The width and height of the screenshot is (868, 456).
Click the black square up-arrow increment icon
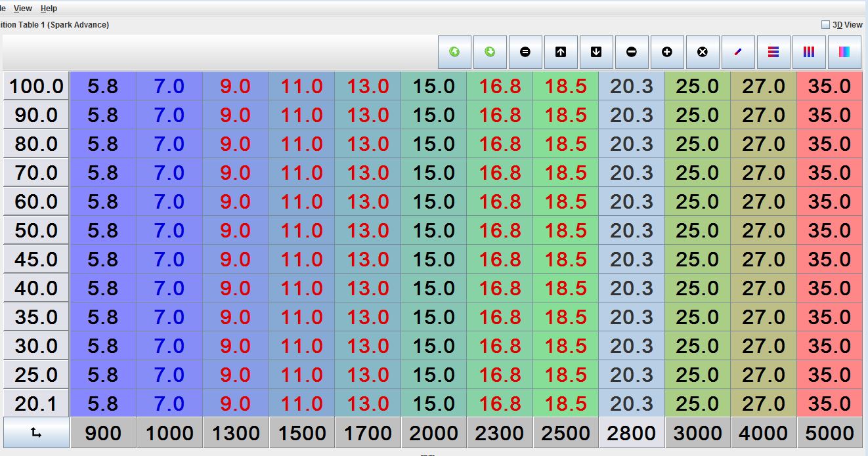[x=561, y=52]
